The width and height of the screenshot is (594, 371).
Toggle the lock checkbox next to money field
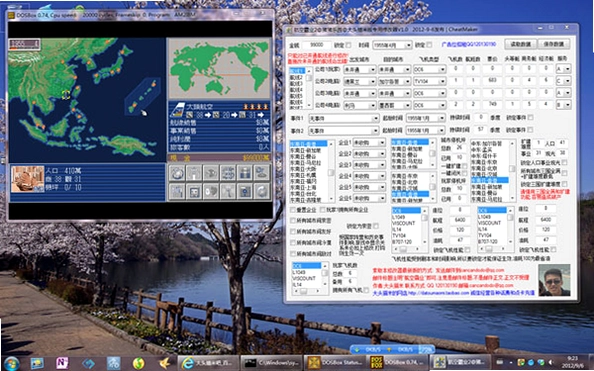point(348,45)
